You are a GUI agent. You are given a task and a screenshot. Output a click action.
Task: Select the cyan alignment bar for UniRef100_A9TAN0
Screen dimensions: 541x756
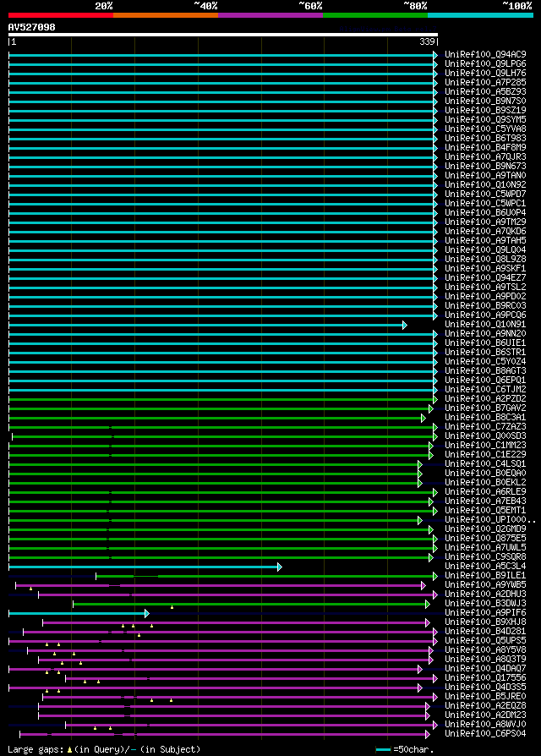click(x=223, y=177)
